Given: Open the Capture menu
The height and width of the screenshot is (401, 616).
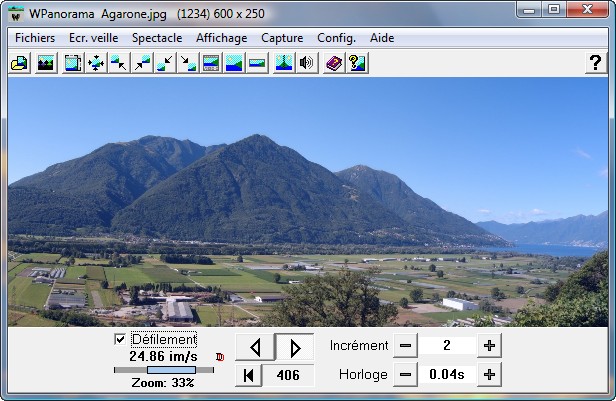Looking at the screenshot, I should (282, 38).
